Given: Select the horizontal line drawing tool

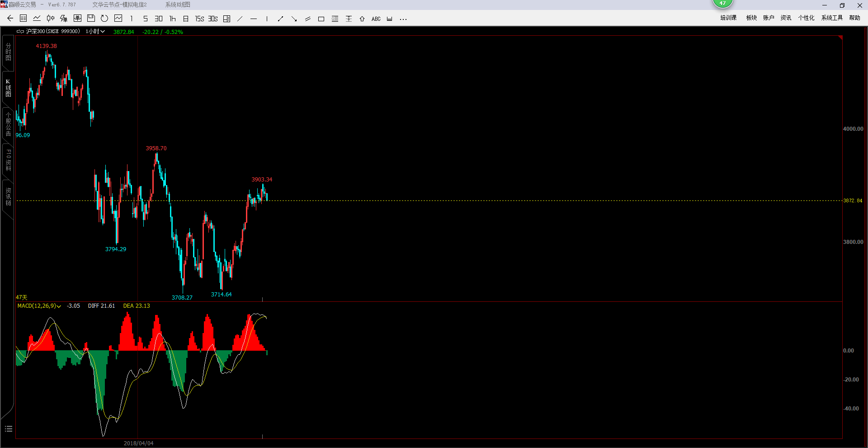Looking at the screenshot, I should coord(254,19).
